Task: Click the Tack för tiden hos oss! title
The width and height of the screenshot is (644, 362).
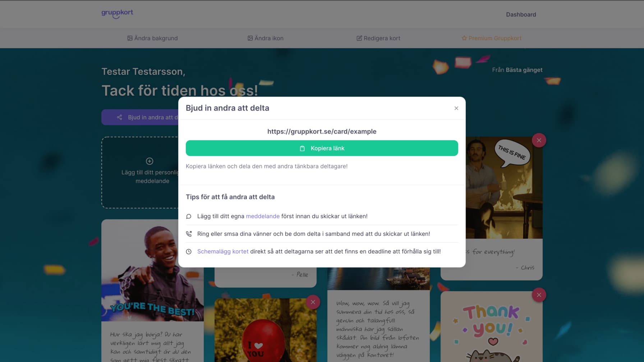Action: click(180, 91)
